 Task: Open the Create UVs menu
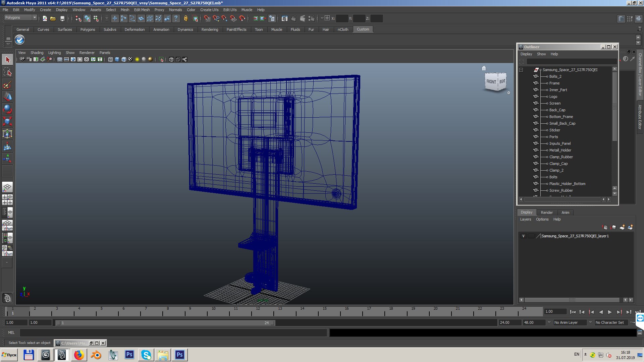(x=209, y=10)
